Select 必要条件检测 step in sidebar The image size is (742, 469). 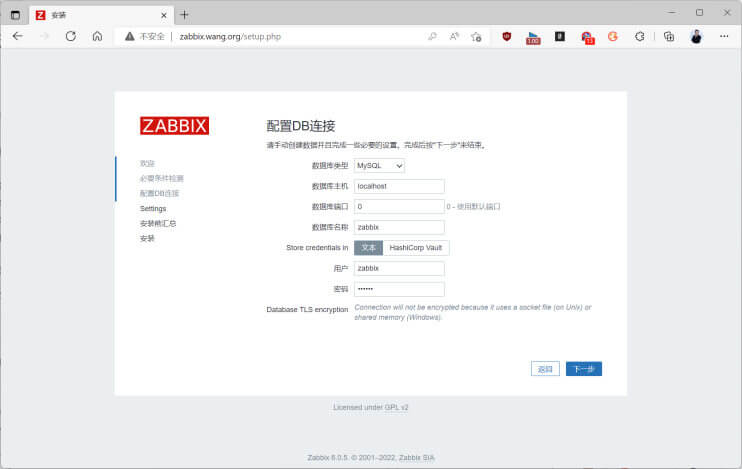(161, 178)
